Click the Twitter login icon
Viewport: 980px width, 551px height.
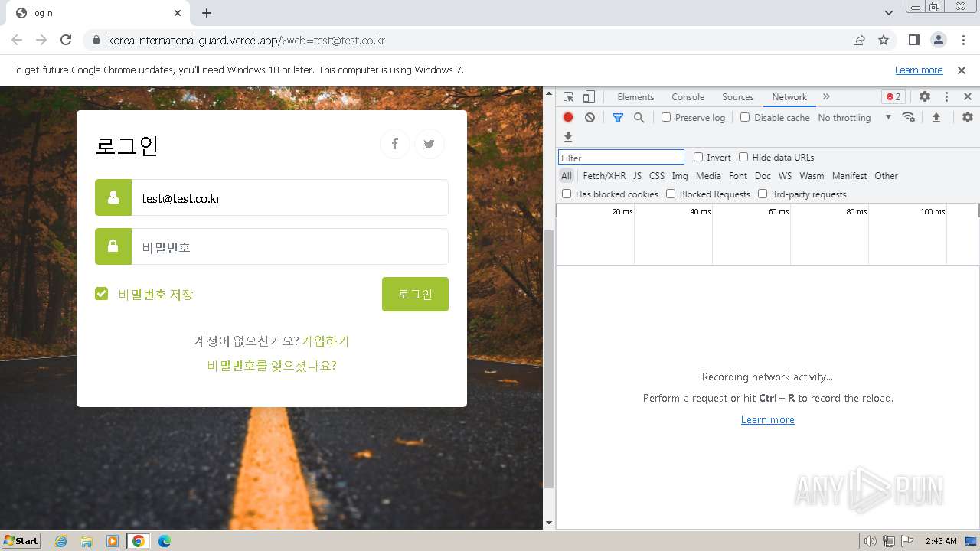[430, 144]
